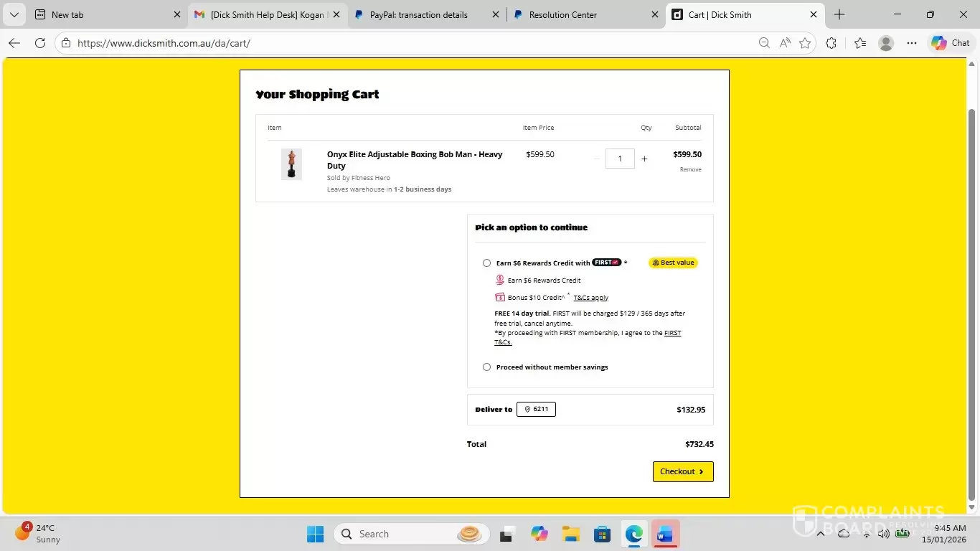Image resolution: width=980 pixels, height=551 pixels.
Task: Click the browser refresh icon
Action: click(x=40, y=43)
